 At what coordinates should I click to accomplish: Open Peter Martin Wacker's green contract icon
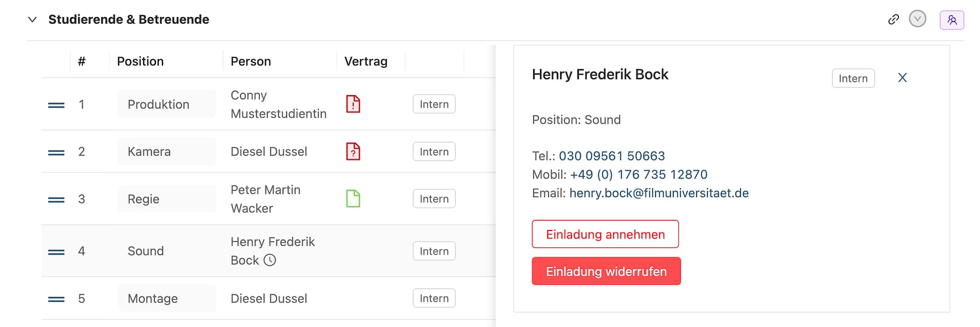353,199
